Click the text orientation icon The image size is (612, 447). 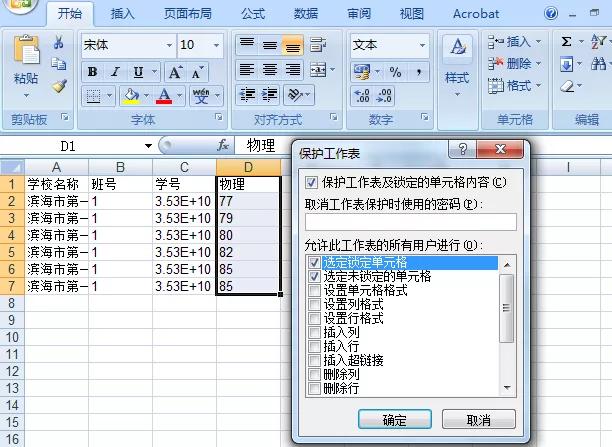[x=295, y=94]
